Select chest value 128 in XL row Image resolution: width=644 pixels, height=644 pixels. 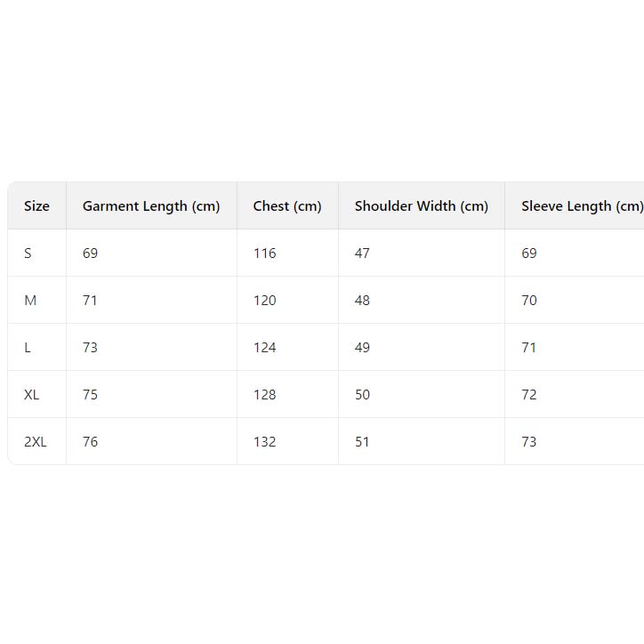[x=265, y=395]
